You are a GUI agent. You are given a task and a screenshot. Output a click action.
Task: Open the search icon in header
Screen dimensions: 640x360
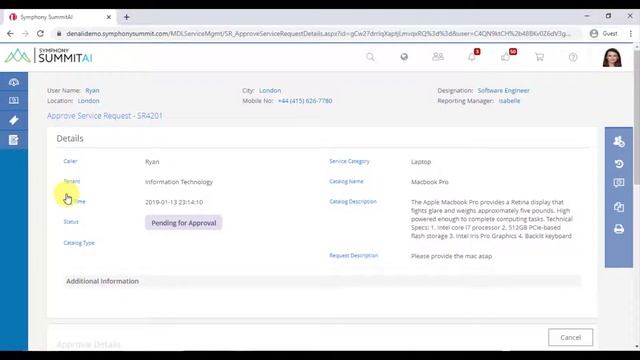(x=370, y=57)
